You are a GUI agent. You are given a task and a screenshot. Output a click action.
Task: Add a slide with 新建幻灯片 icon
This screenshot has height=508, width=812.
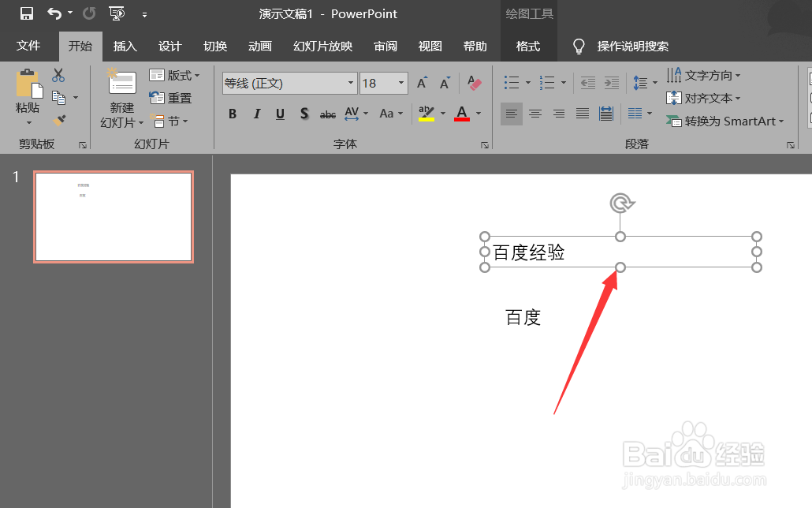[x=122, y=83]
